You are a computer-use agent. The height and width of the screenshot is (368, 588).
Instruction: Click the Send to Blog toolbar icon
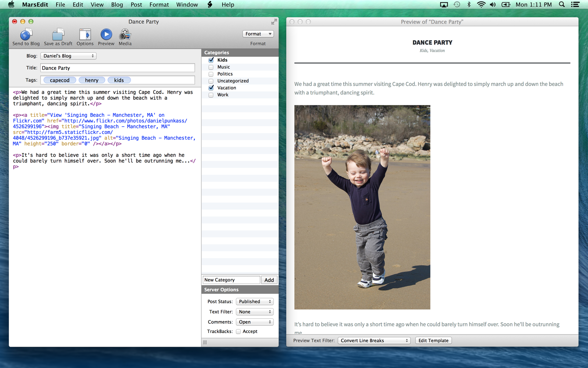26,35
